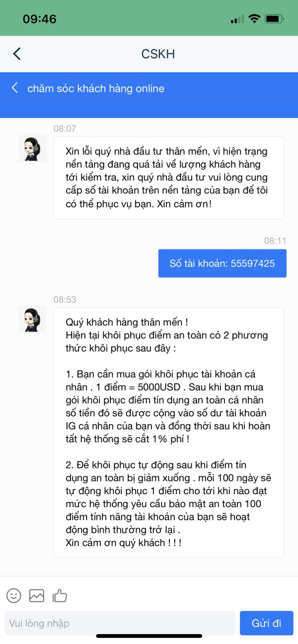The height and width of the screenshot is (644, 298).
Task: Tap the chăm sóc khách hàng online header
Action: point(96,88)
